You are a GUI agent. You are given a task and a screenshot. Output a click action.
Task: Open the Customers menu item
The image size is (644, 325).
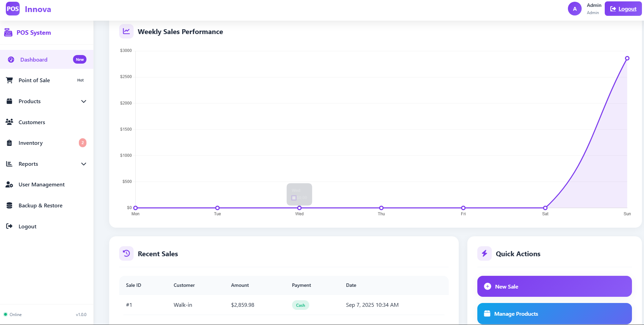pos(32,122)
